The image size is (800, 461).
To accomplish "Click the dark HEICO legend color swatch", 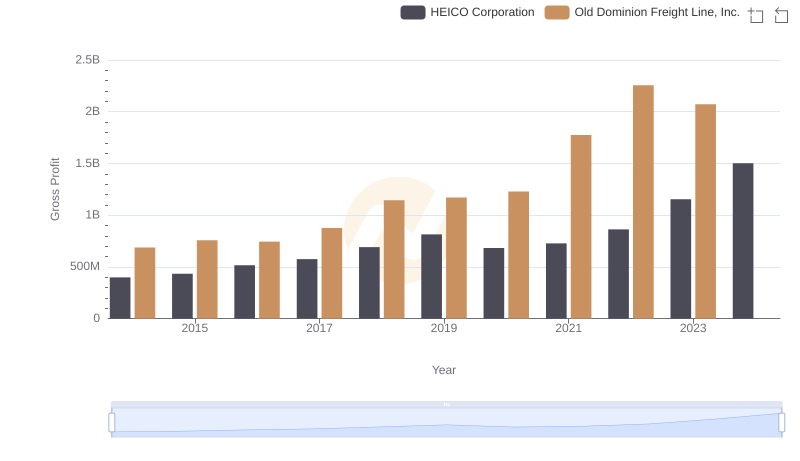I will click(413, 12).
